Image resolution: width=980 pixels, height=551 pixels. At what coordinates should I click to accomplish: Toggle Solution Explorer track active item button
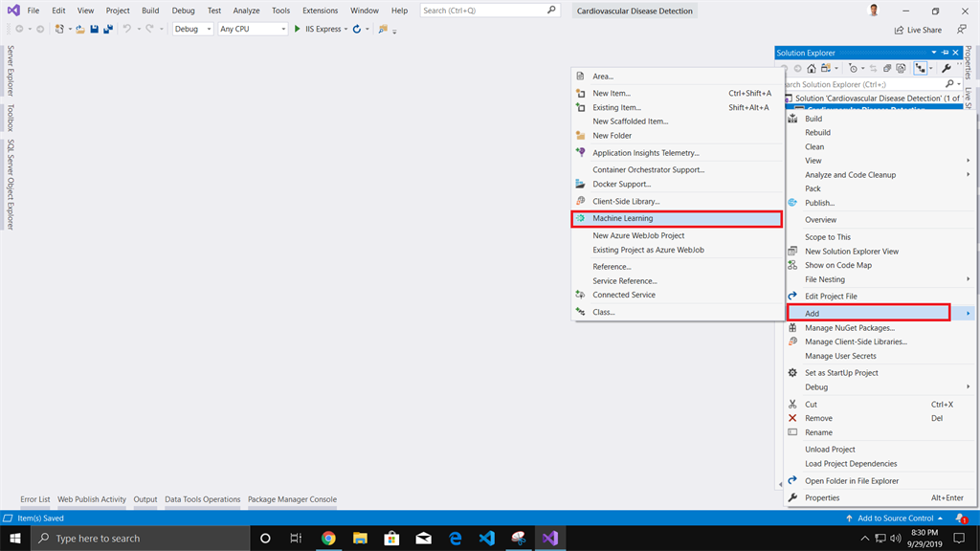point(920,68)
